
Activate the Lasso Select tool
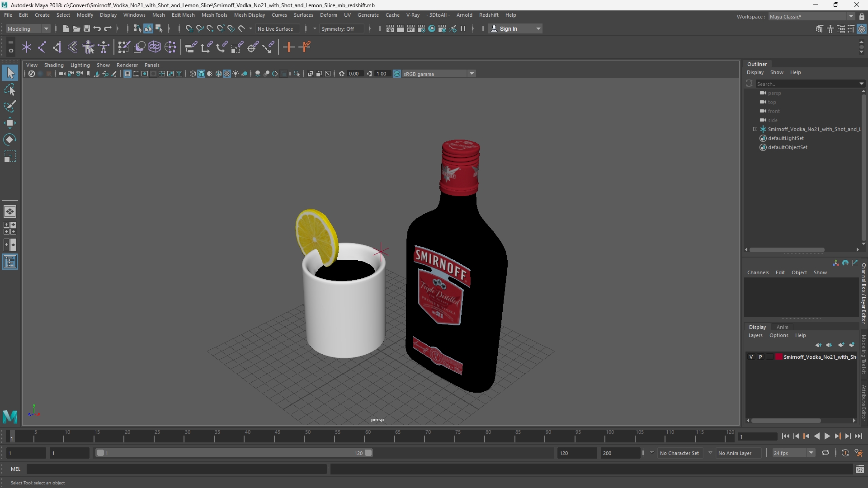click(10, 89)
